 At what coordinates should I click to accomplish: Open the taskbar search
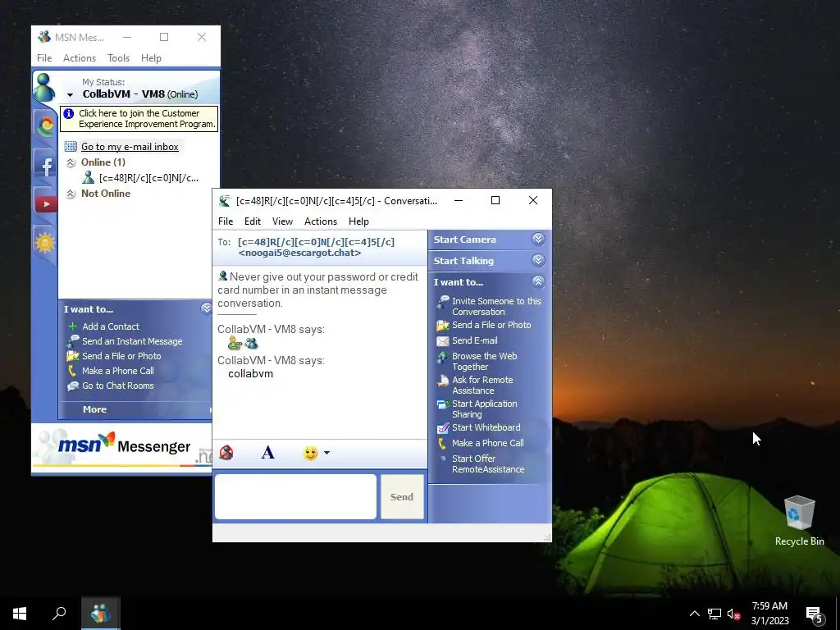[59, 614]
